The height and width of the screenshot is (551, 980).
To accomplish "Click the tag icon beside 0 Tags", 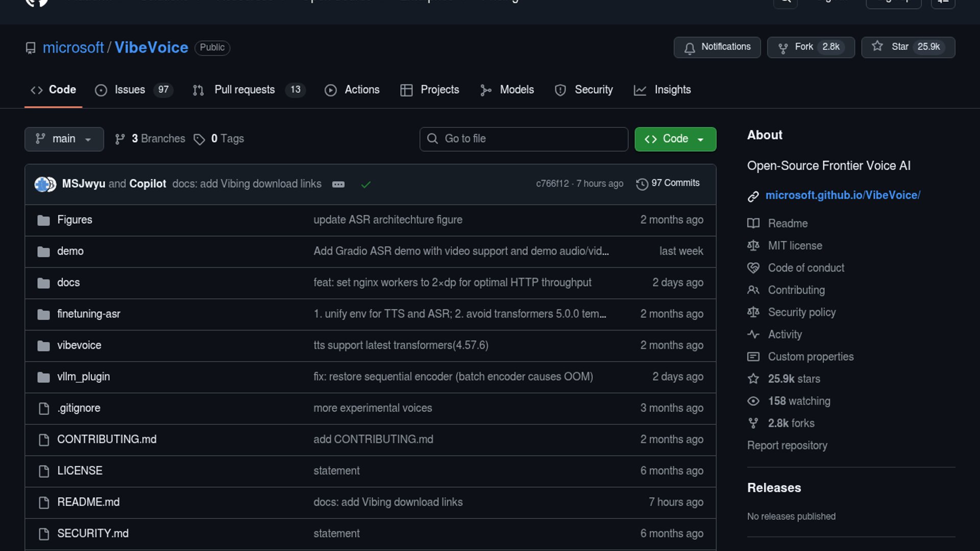I will tap(199, 139).
